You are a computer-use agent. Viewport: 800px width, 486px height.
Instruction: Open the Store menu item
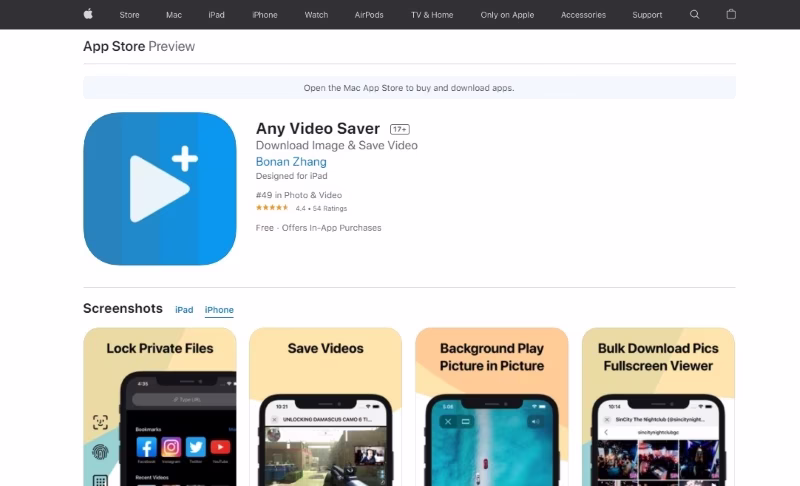130,15
